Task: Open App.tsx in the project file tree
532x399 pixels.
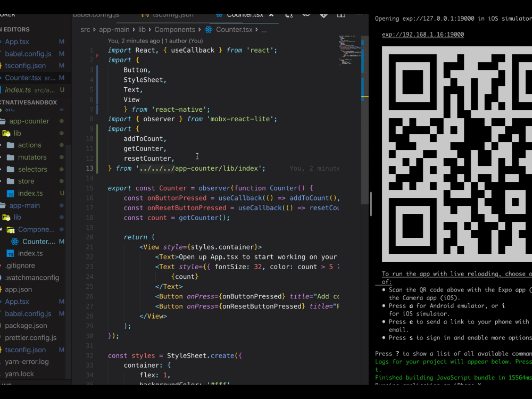Action: [17, 302]
